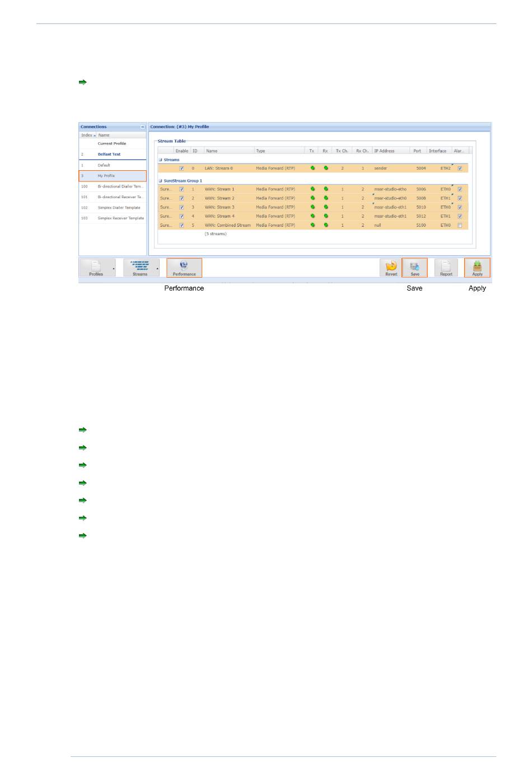Select Current Profile in Connections list

click(113, 144)
